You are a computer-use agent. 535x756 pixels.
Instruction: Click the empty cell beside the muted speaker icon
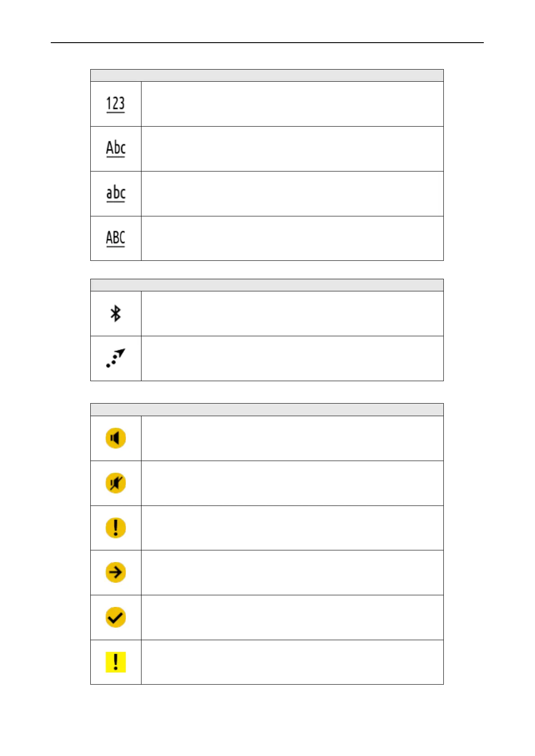(x=292, y=483)
